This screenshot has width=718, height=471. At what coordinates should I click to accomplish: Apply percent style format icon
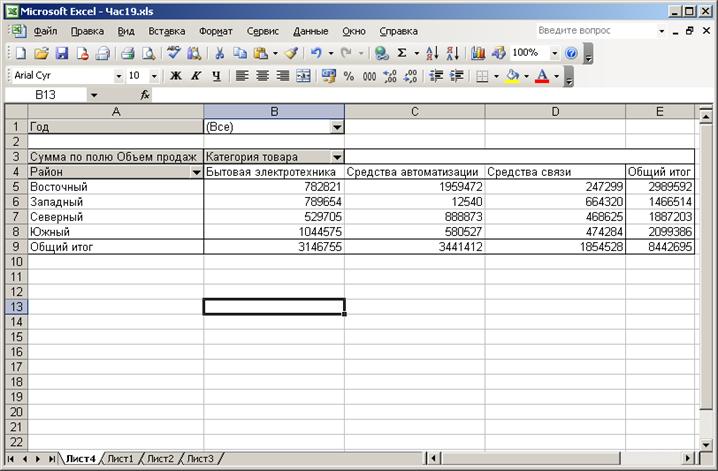click(348, 76)
